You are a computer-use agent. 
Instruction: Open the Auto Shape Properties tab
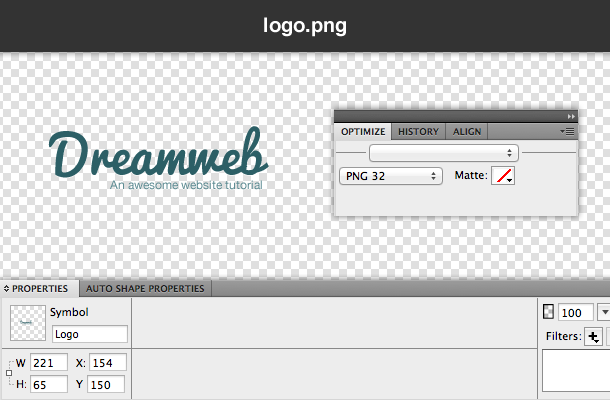145,289
